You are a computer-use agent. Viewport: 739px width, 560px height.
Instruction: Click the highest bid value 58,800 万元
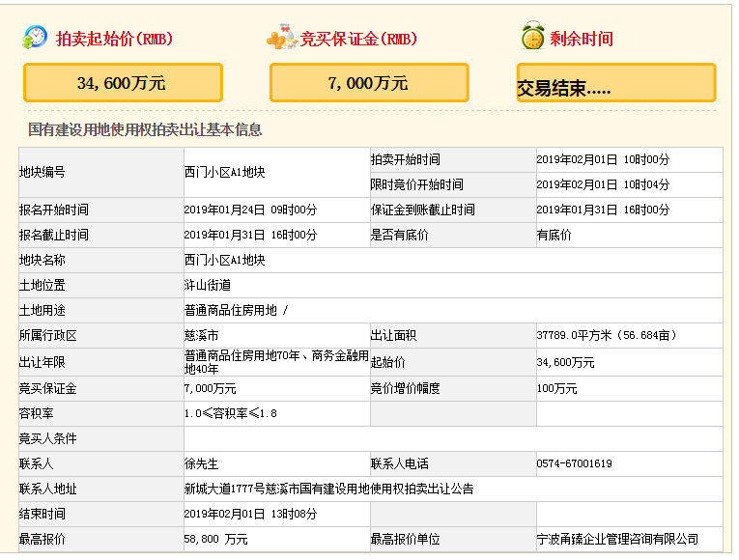(x=215, y=539)
